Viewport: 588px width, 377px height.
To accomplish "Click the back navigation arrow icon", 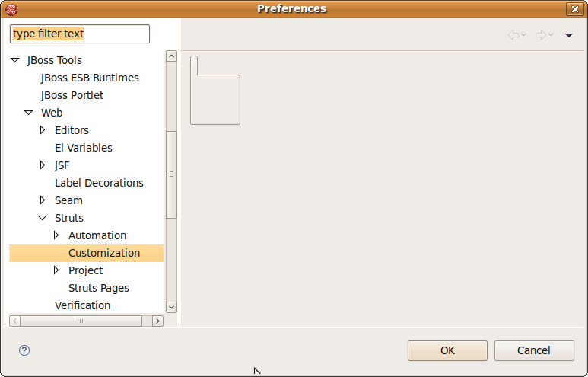I will point(513,35).
